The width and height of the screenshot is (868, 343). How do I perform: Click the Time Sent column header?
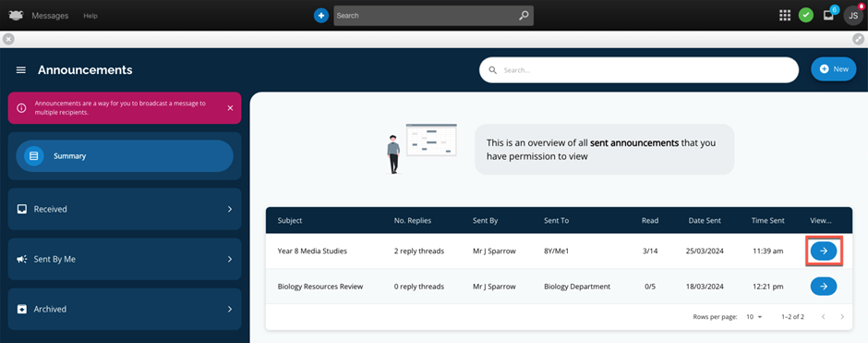767,221
